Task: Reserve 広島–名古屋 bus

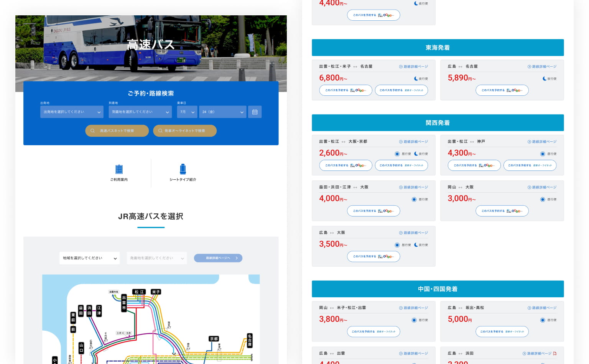Action: coord(502,90)
